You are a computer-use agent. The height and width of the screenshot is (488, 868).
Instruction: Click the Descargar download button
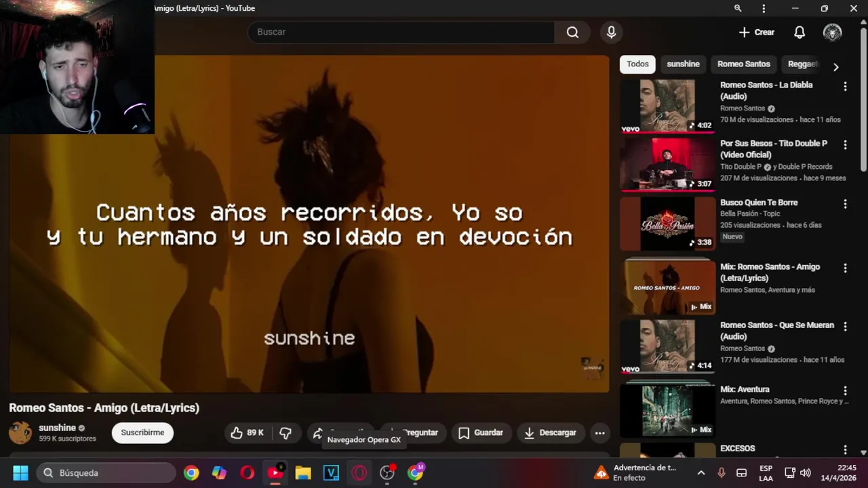click(x=550, y=432)
